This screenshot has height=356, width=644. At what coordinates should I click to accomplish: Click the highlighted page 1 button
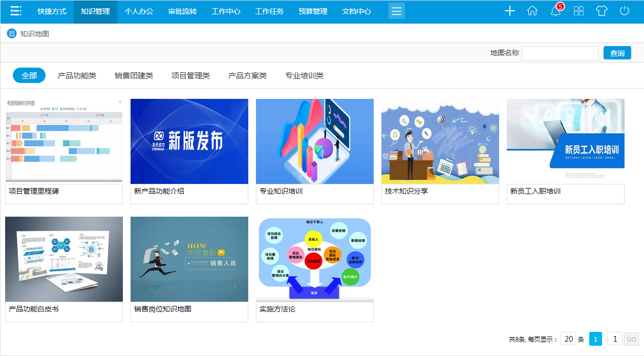(595, 339)
